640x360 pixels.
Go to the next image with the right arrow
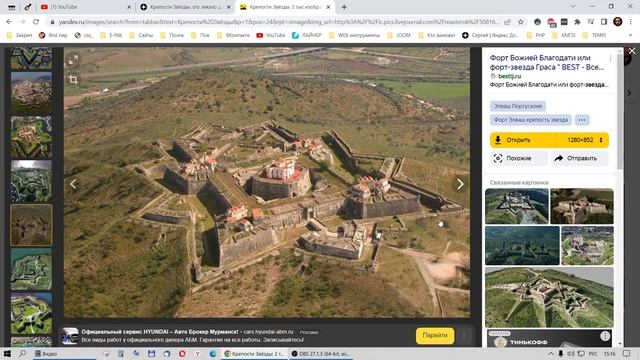(x=460, y=184)
